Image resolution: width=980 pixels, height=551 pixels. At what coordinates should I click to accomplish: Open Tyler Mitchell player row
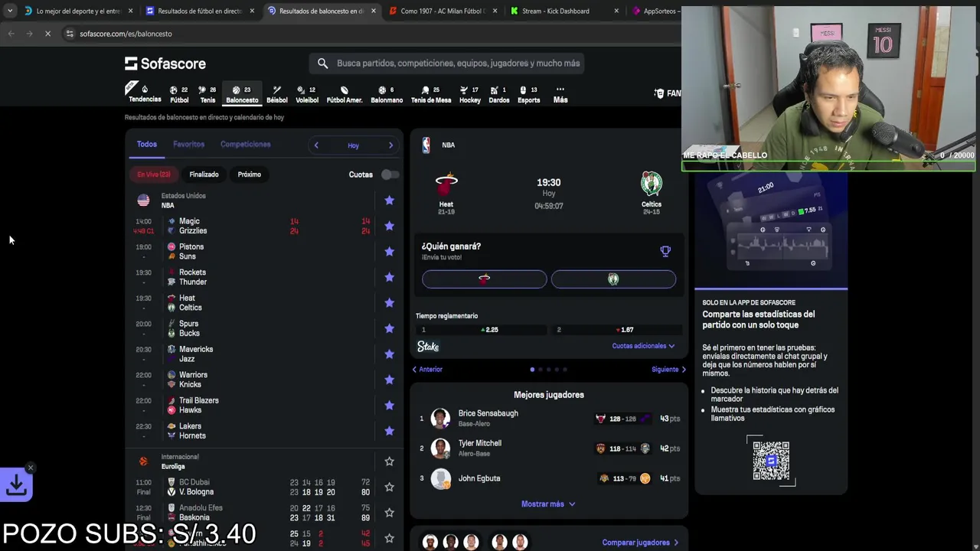pos(548,448)
